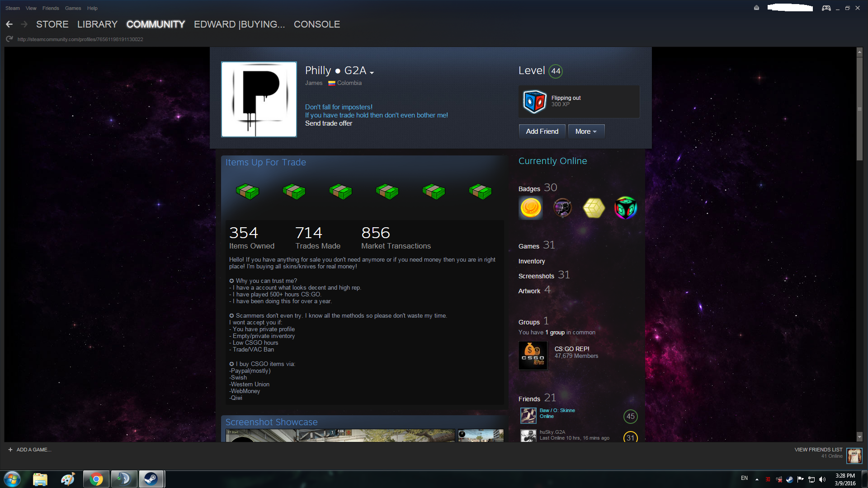Click the Inventory link
This screenshot has height=488, width=868.
[x=531, y=261]
